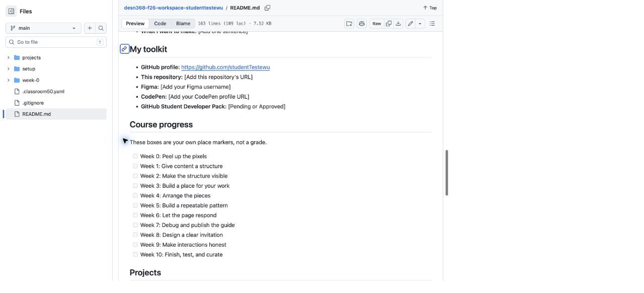Copy raw file contents icon
This screenshot has width=644, height=293.
click(x=389, y=24)
